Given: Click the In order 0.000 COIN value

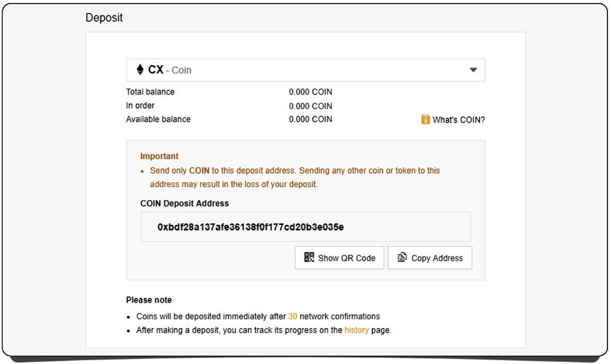Looking at the screenshot, I should [x=310, y=106].
